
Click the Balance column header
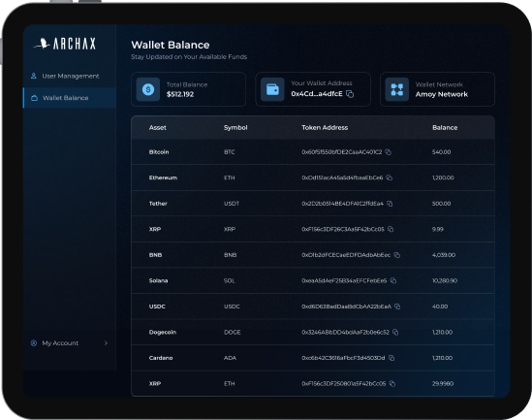click(x=445, y=128)
